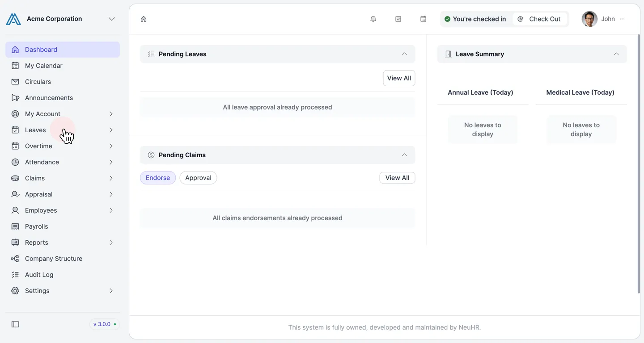Click the Circulars envelope icon

pyautogui.click(x=15, y=82)
